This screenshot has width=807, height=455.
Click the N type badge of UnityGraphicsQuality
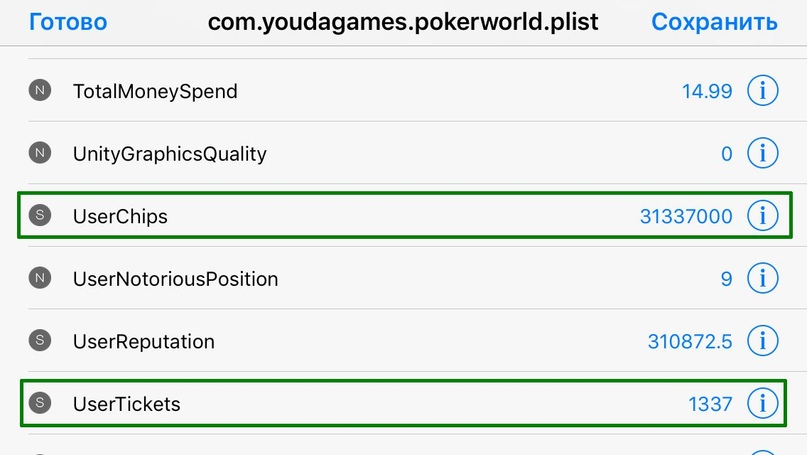40,154
